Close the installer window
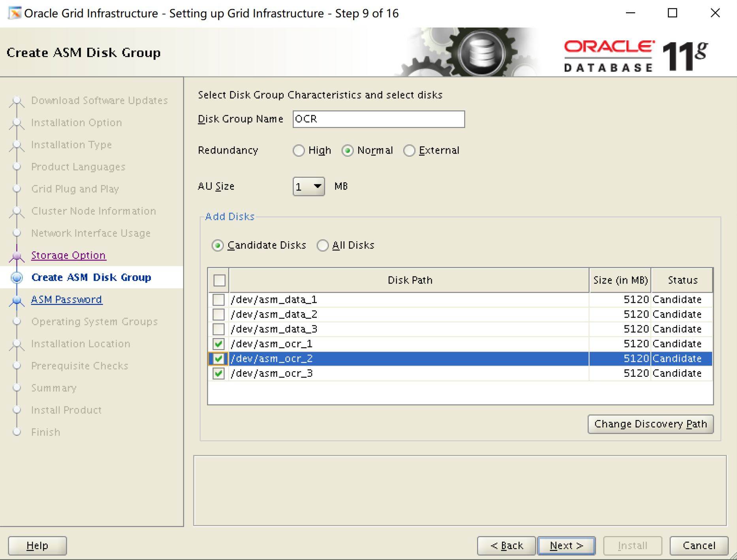This screenshot has width=737, height=560. 715,13
